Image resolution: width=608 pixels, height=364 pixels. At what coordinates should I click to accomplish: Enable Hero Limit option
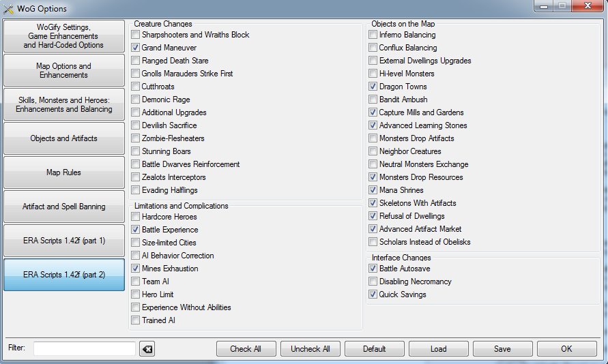(x=135, y=294)
